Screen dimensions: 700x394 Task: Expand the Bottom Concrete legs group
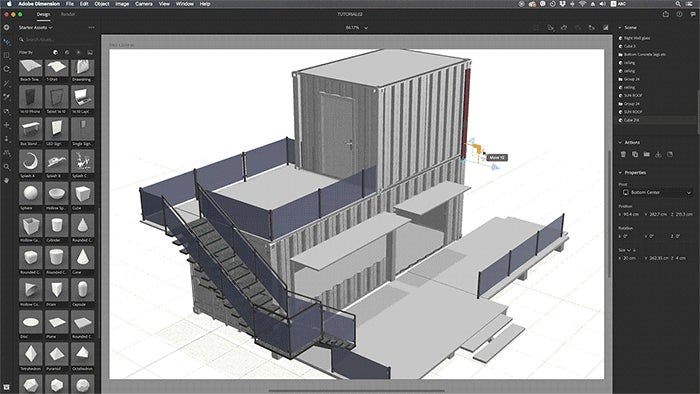tap(621, 54)
